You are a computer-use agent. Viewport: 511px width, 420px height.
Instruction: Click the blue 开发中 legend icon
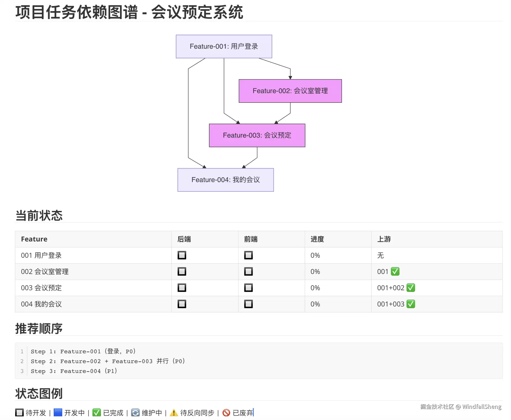(58, 413)
